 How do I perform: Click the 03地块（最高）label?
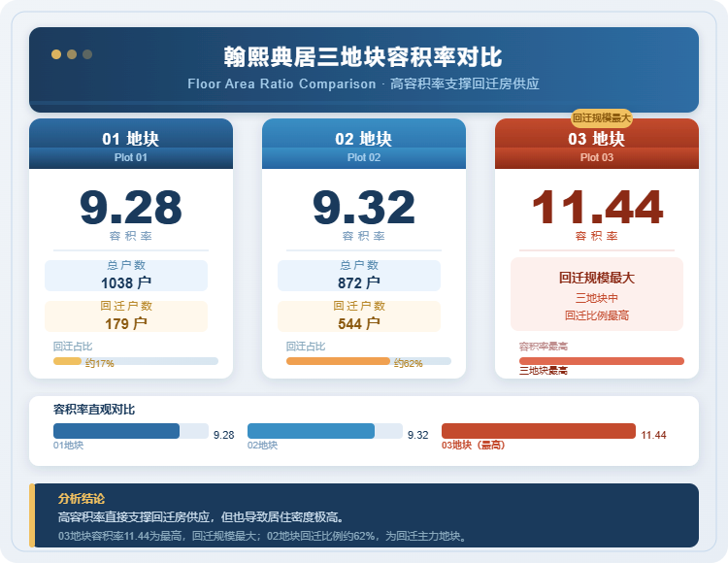coord(474,446)
